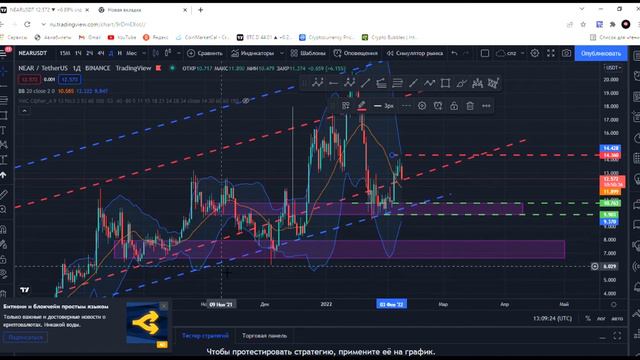Open the YouTube bookmark
Screen dimensions: 640x360
click(122, 37)
